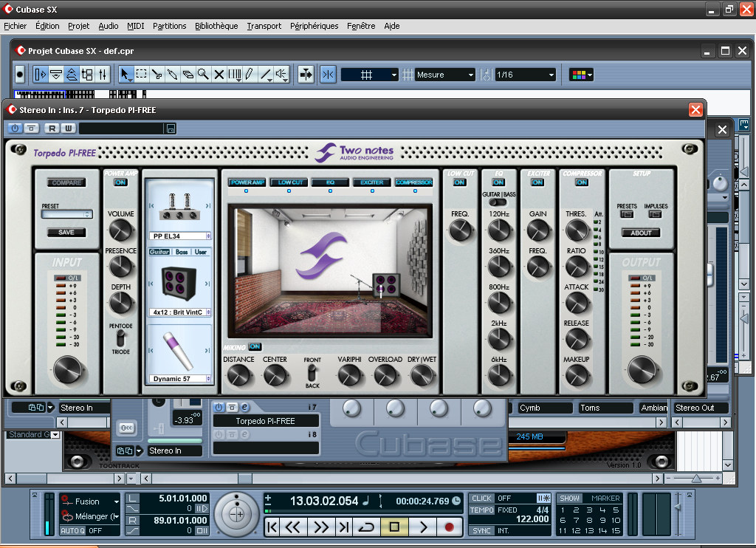The width and height of the screenshot is (756, 548).
Task: Select the Object Selection arrow tool
Action: (x=125, y=75)
